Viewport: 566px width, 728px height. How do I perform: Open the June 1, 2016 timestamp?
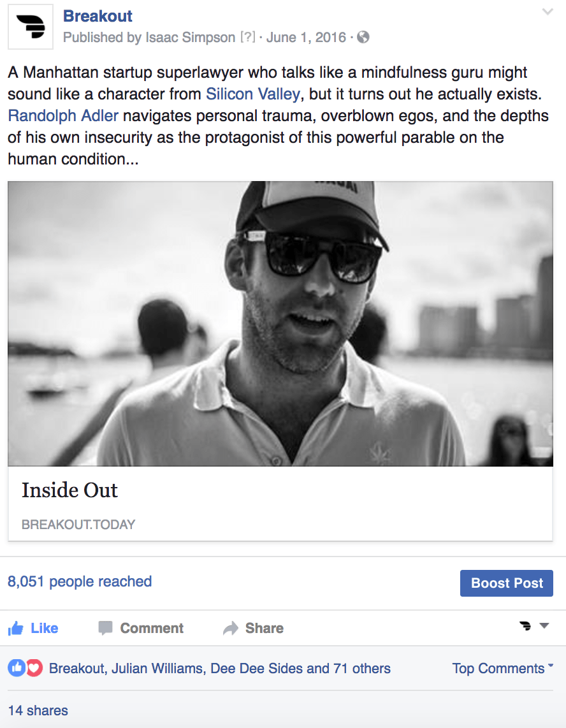pyautogui.click(x=307, y=37)
